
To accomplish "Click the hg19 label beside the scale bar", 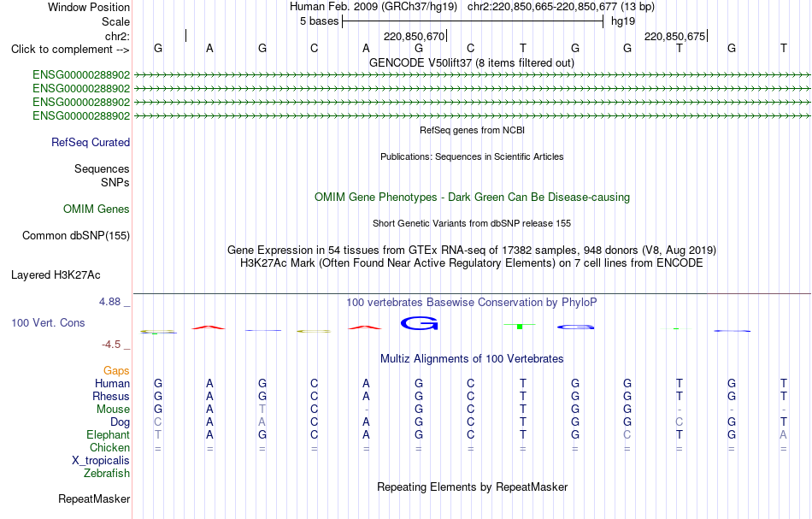I will click(623, 21).
